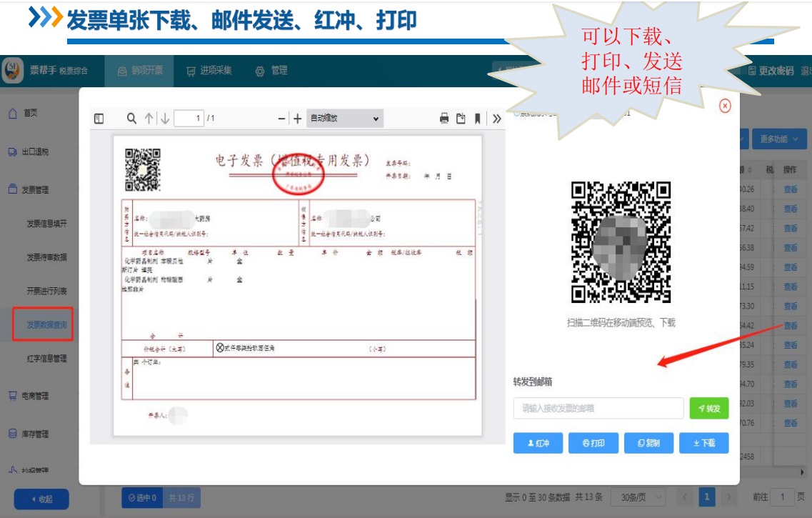
Task: Open the 自动缩放 zoom dropdown
Action: [x=344, y=118]
